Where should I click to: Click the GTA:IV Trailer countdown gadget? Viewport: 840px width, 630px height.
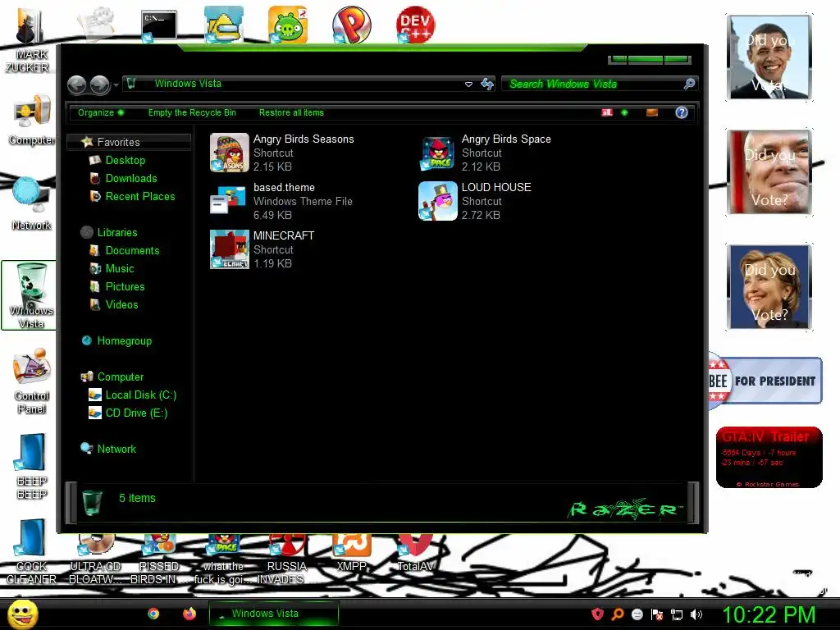point(769,457)
